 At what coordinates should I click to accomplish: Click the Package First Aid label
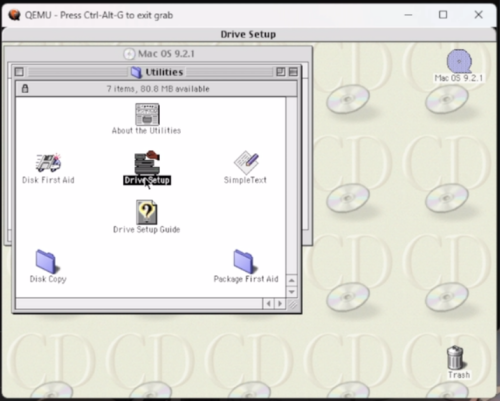tap(246, 279)
